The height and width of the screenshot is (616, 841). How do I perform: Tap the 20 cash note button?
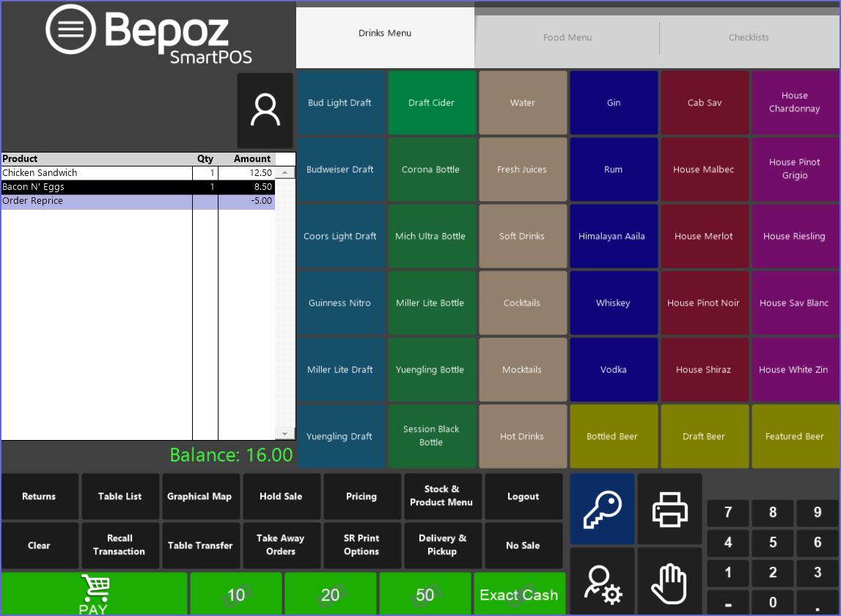pos(331,594)
